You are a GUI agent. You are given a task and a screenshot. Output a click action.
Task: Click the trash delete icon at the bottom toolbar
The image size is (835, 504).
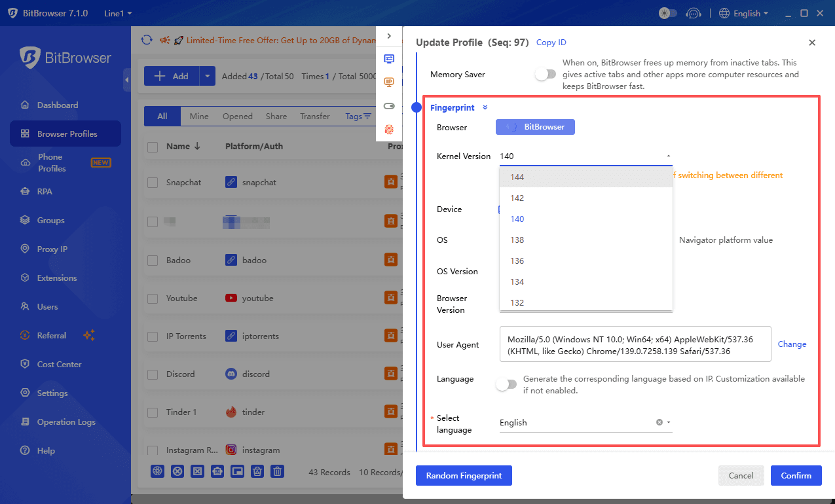pyautogui.click(x=277, y=471)
